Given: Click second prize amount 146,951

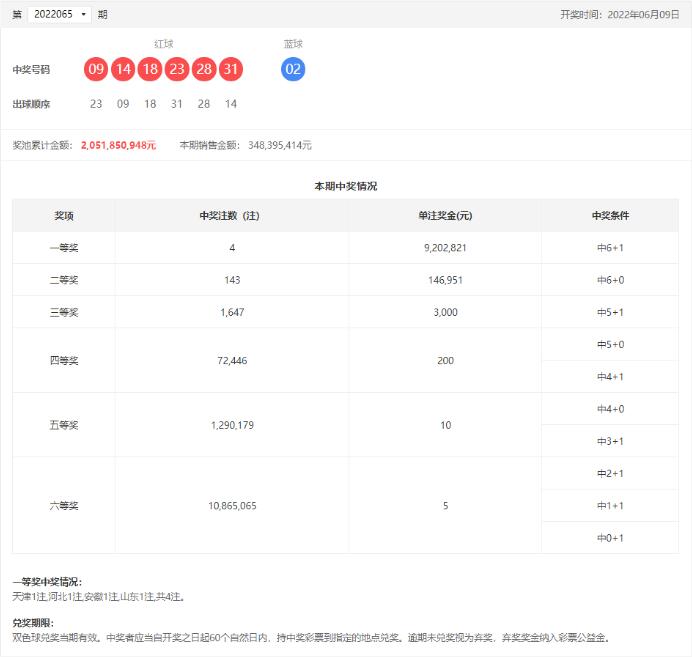Looking at the screenshot, I should (x=445, y=280).
